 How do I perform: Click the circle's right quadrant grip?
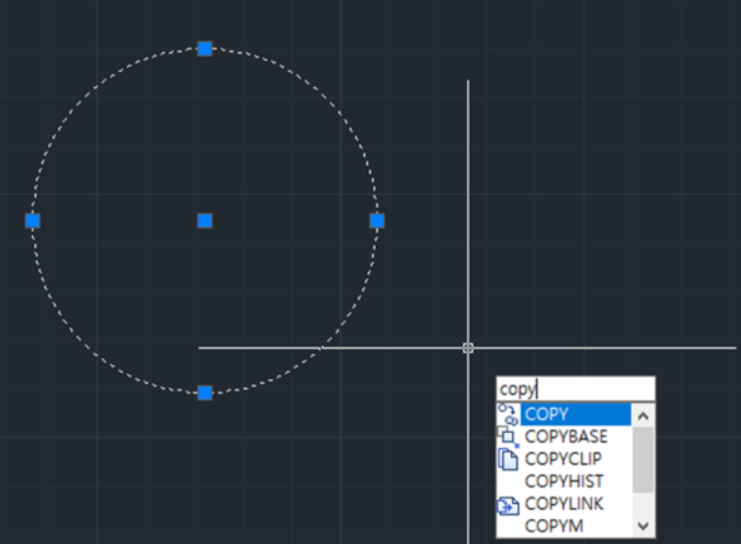pos(377,220)
